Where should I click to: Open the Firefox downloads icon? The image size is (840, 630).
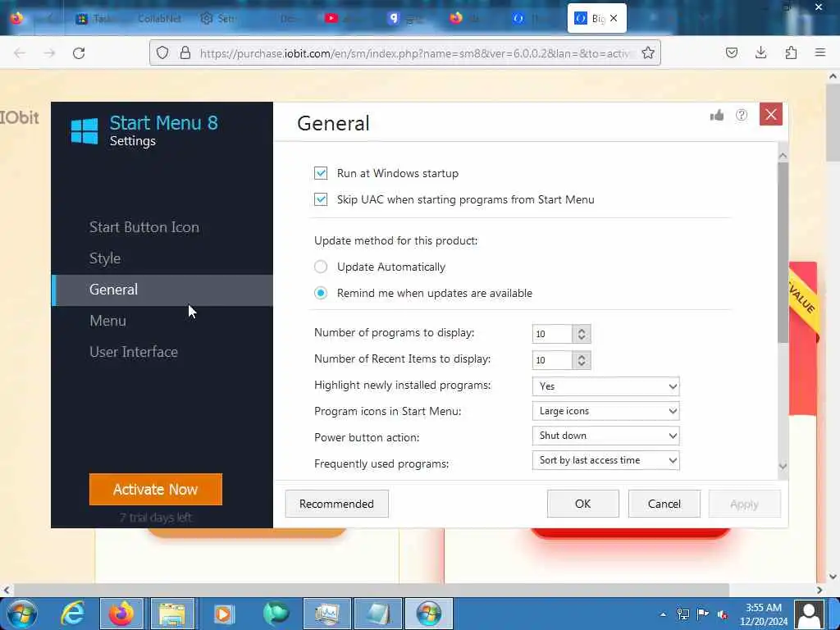(x=760, y=52)
